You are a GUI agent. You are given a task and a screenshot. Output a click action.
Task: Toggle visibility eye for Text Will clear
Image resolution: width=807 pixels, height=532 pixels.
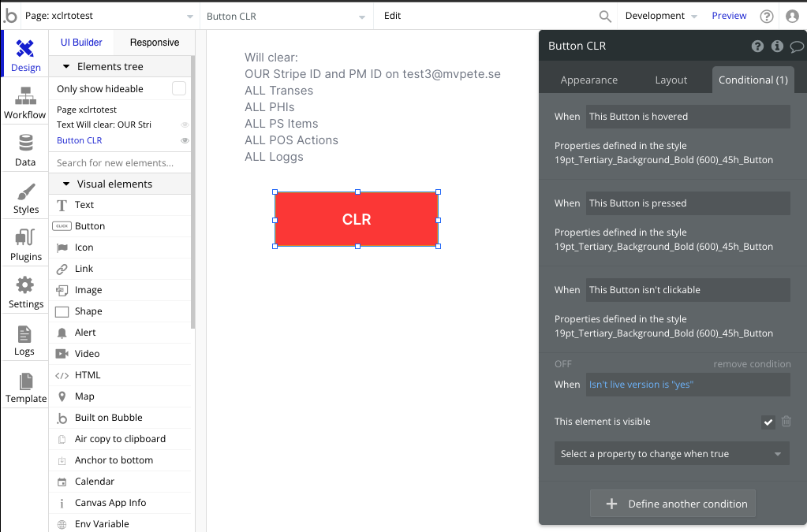[x=185, y=125]
